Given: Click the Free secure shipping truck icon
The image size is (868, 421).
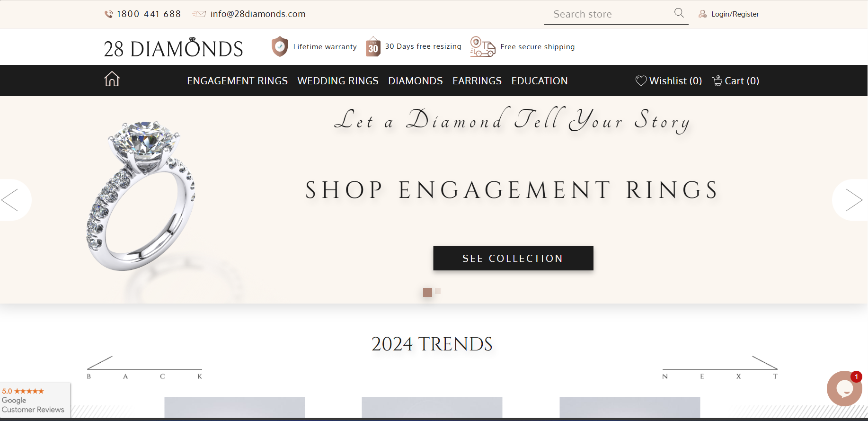Looking at the screenshot, I should click(483, 46).
